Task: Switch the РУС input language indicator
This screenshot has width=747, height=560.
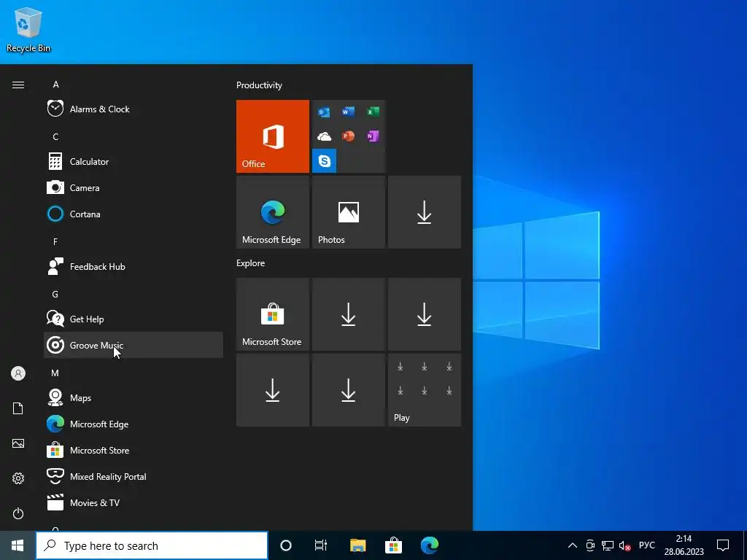Action: (647, 545)
